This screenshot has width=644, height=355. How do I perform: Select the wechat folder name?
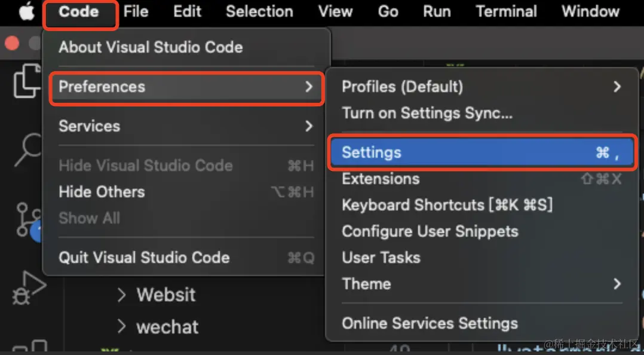pyautogui.click(x=167, y=327)
